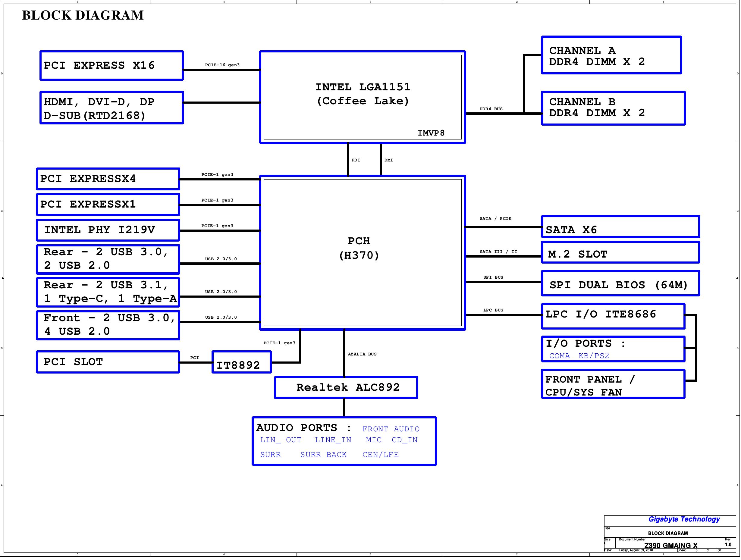Click the SPI BUS label
The image size is (741, 560).
click(493, 277)
